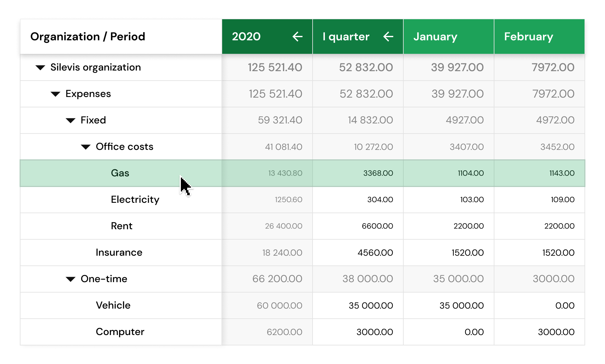Select the Gas row label
605x364 pixels.
(x=120, y=173)
